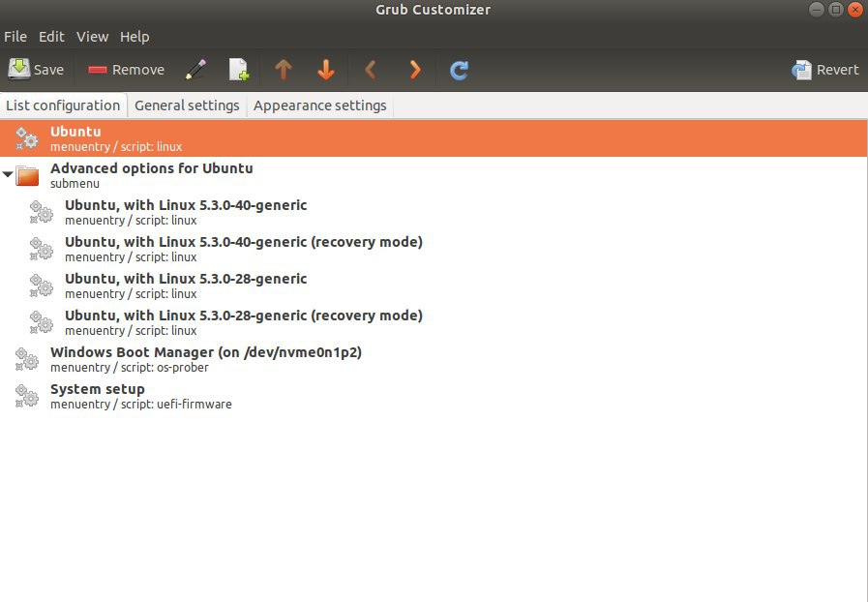Select Windows Boot Manager entry
868x602 pixels.
tap(434, 359)
